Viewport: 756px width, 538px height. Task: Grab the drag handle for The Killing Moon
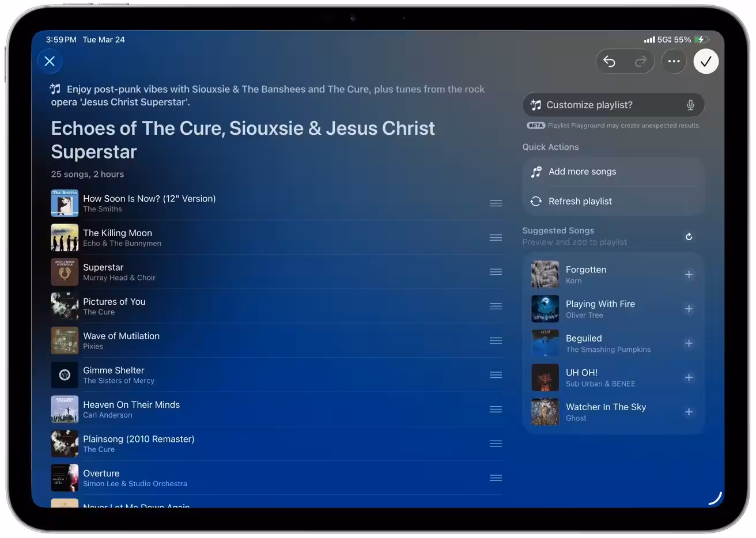coord(496,237)
